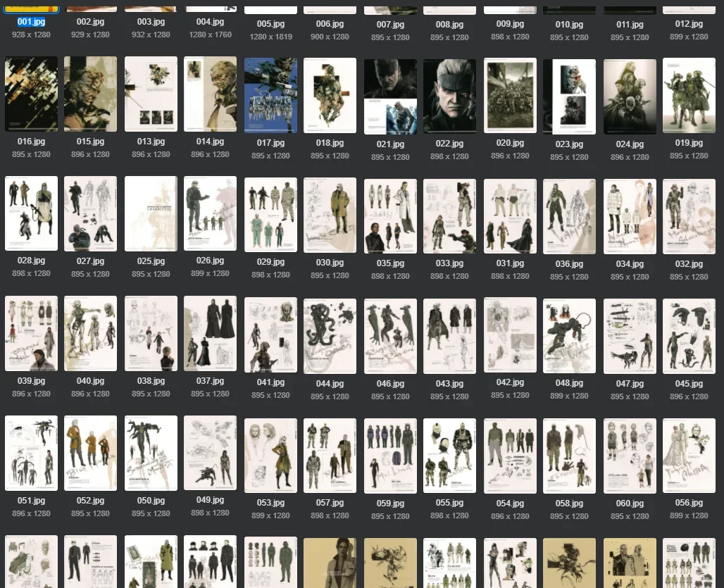Pick the 019.jpg soldiers thumbnail
Screen dimensions: 724x588
(x=689, y=96)
